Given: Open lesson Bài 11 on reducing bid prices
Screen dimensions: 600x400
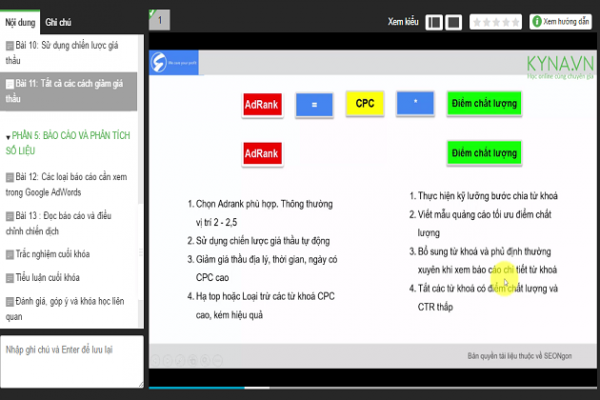Looking at the screenshot, I should (x=70, y=91).
